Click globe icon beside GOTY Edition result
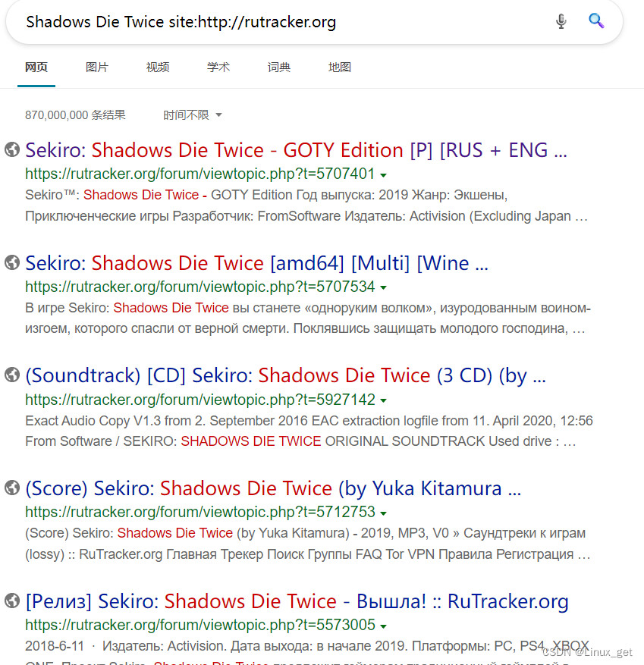 [11, 149]
